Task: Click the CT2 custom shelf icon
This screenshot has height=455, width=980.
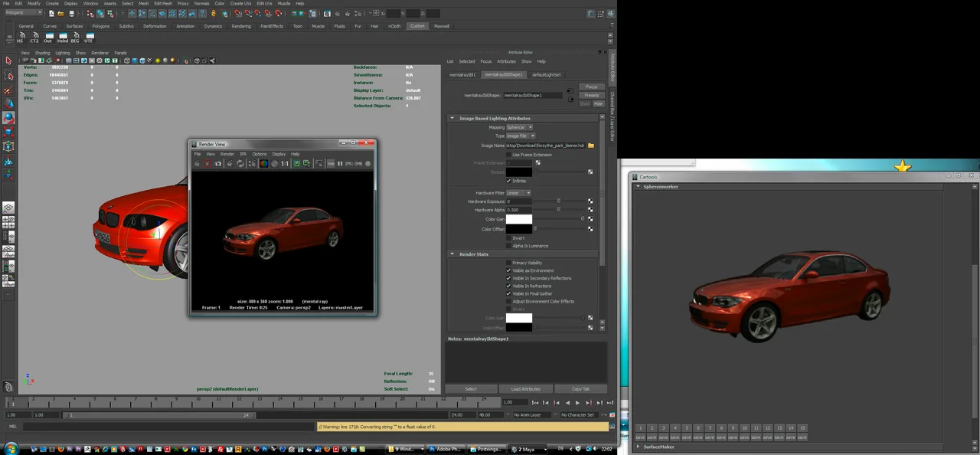Action: click(34, 38)
